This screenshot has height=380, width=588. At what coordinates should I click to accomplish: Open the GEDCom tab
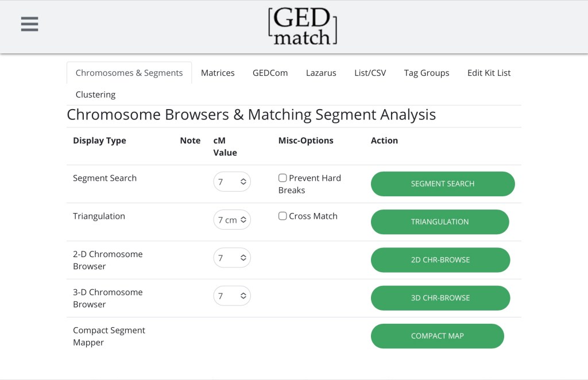click(270, 73)
